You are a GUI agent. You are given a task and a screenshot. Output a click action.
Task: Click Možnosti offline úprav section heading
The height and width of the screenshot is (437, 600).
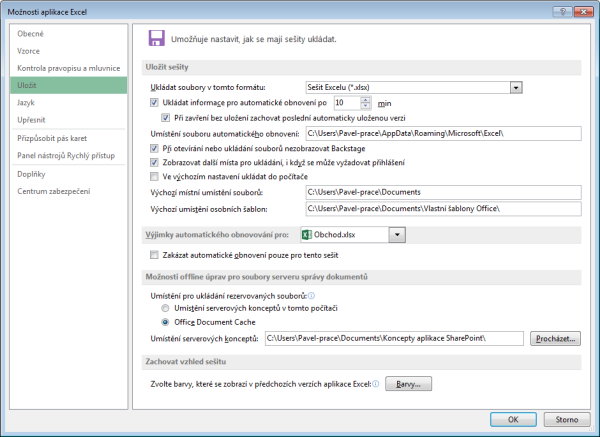coord(256,277)
